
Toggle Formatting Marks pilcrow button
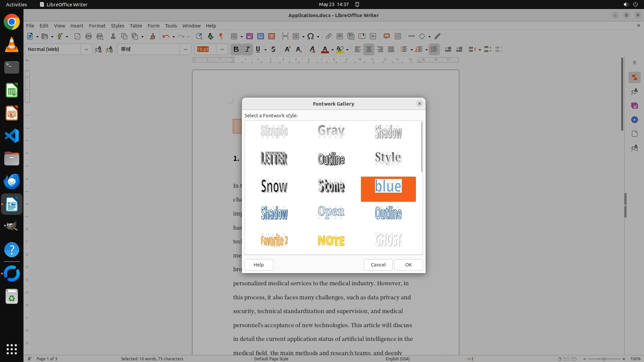click(x=221, y=36)
